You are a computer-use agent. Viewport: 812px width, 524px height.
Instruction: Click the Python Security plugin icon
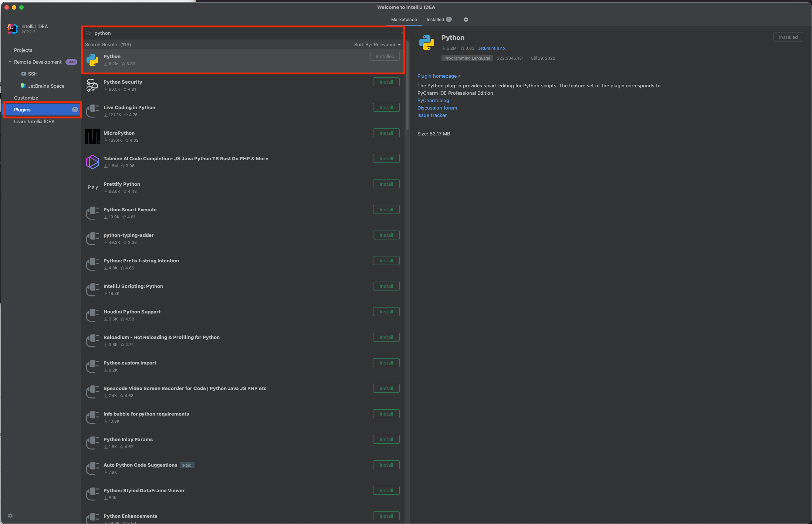pyautogui.click(x=92, y=85)
